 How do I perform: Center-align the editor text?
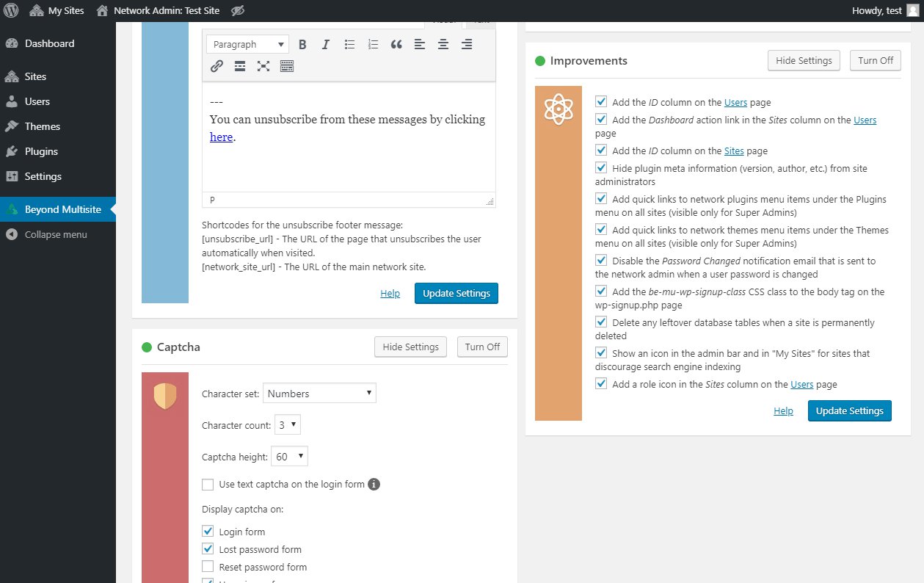pyautogui.click(x=443, y=45)
